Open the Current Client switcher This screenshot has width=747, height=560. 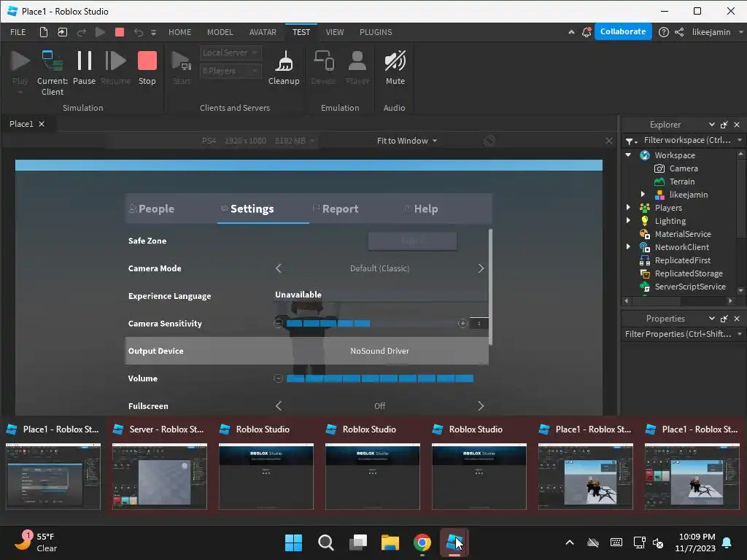(53, 73)
